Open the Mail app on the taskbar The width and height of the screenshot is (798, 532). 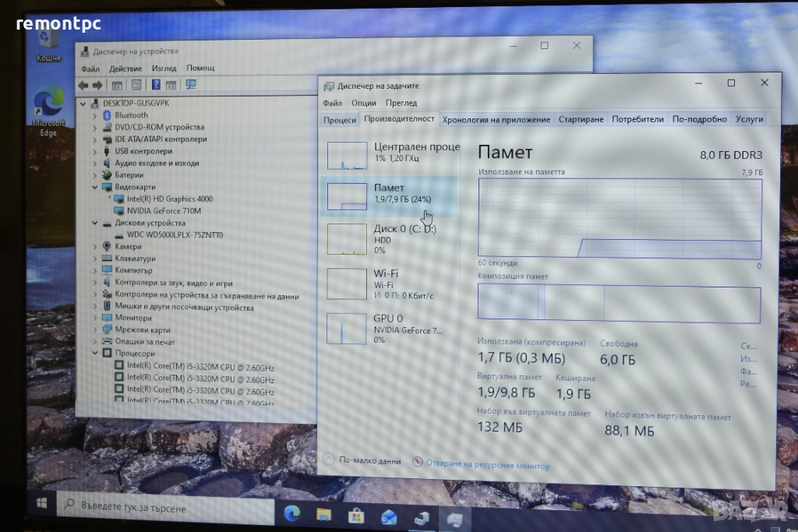(x=389, y=516)
